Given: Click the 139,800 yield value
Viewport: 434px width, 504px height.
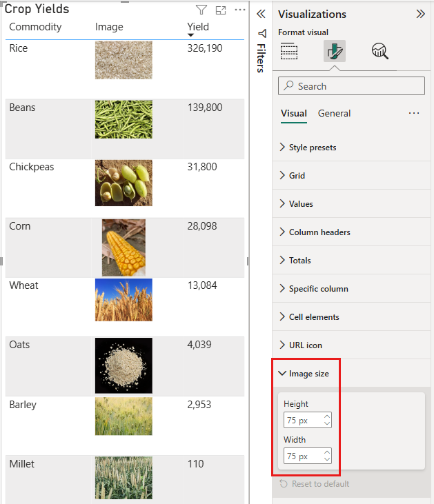Looking at the screenshot, I should point(205,108).
